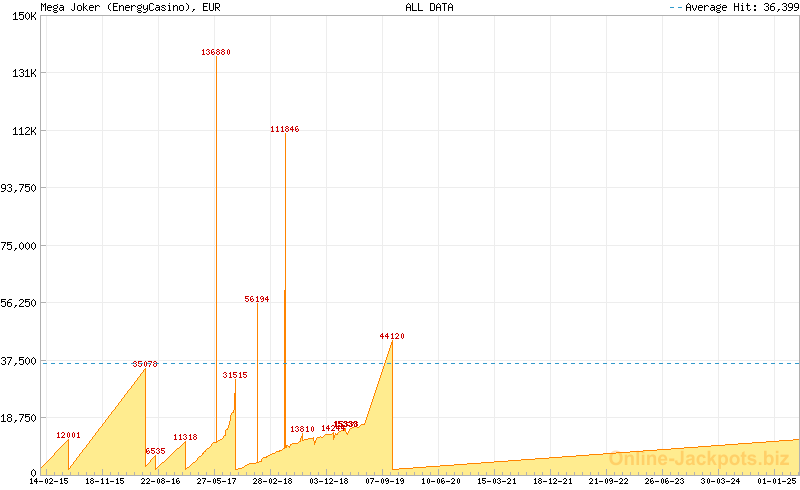Click the 13810 value label

(x=302, y=429)
